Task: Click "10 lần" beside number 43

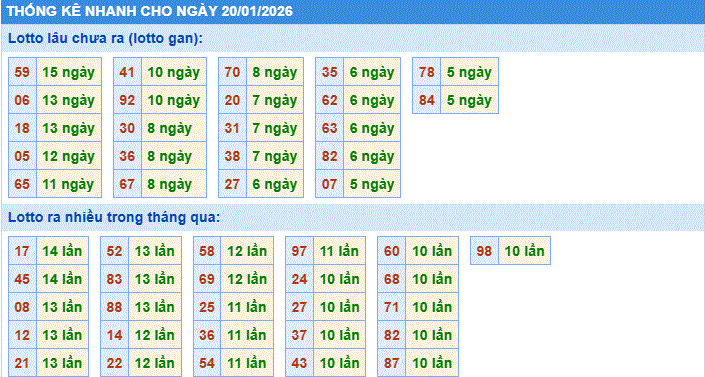Action: click(x=339, y=363)
